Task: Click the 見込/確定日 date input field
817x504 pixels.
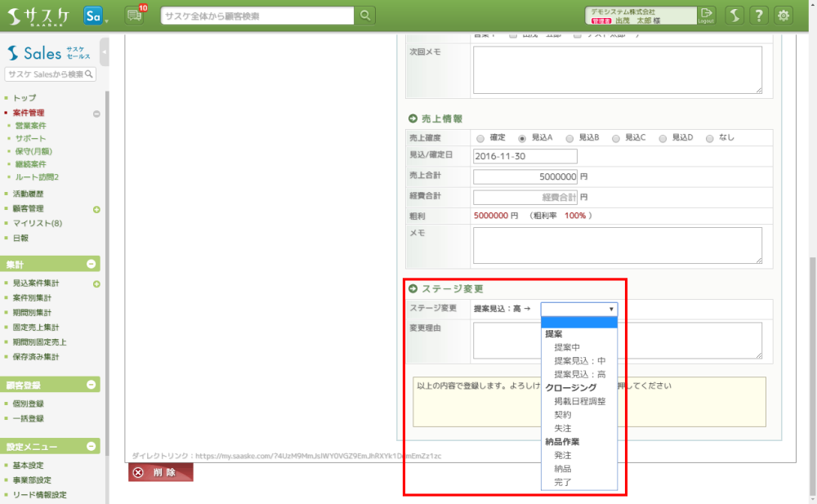Action: (x=525, y=156)
